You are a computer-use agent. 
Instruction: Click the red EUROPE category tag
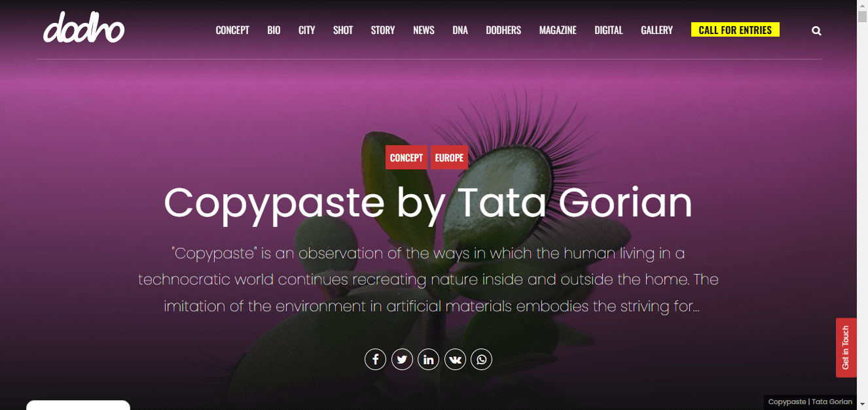click(449, 158)
